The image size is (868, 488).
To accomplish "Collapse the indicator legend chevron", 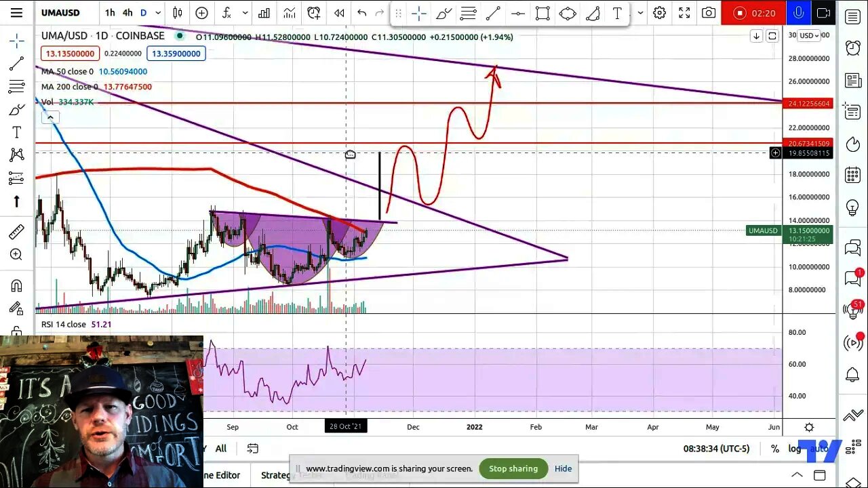I will [50, 117].
